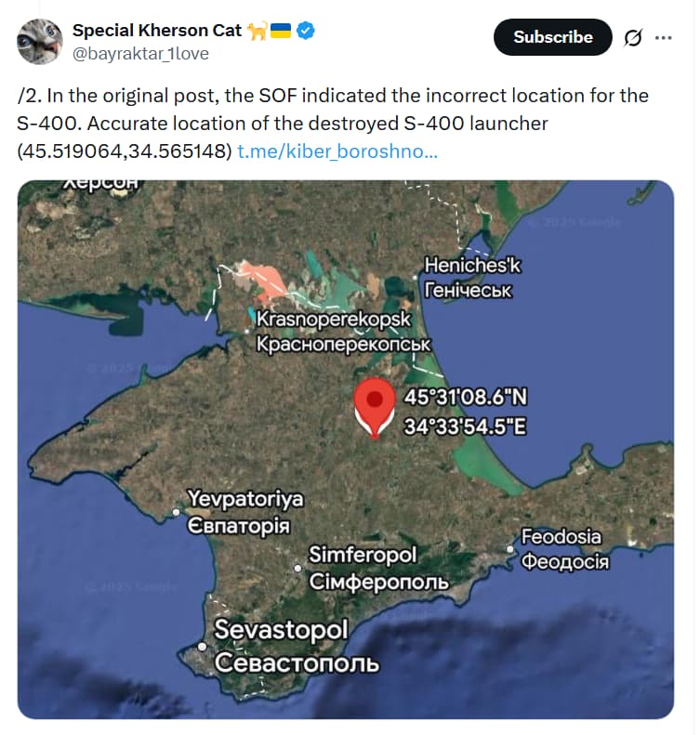Click the cat emoji beside the name
This screenshot has width=700, height=735.
tap(258, 31)
